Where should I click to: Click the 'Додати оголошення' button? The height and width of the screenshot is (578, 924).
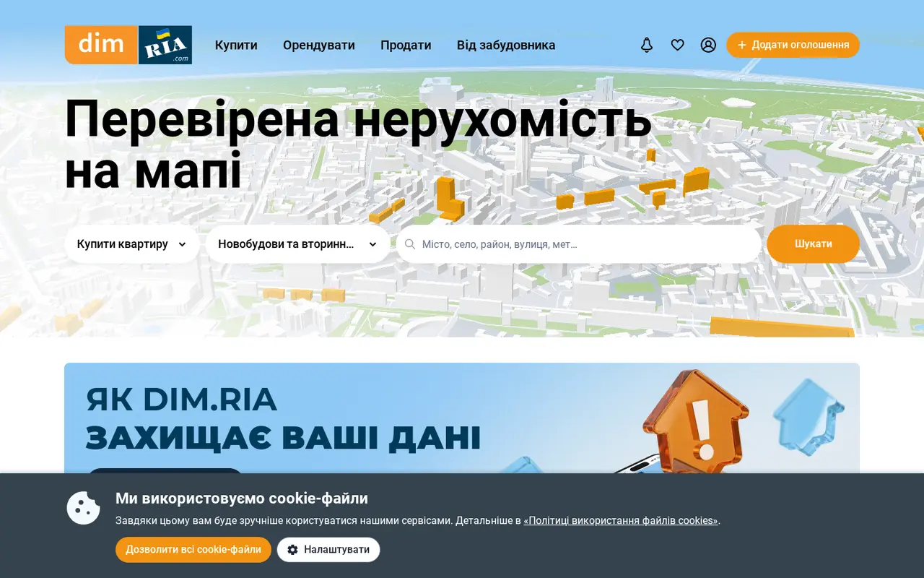click(x=793, y=45)
